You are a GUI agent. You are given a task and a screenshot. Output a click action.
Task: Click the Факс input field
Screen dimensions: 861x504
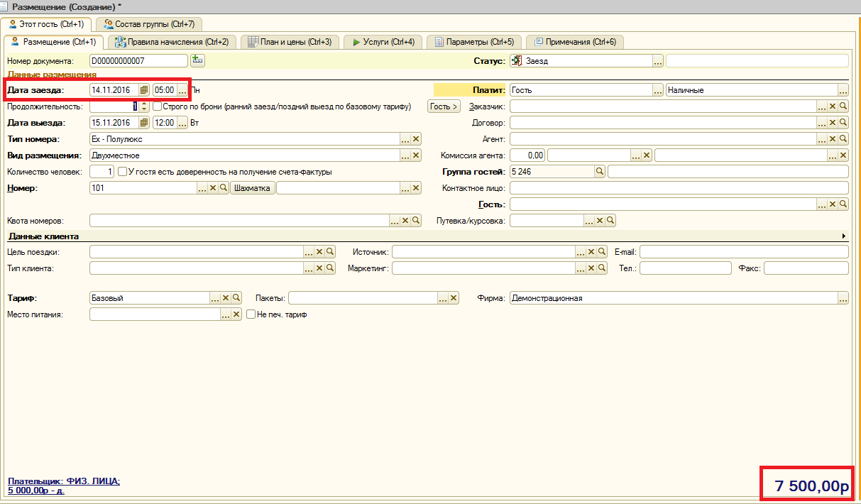pos(806,268)
